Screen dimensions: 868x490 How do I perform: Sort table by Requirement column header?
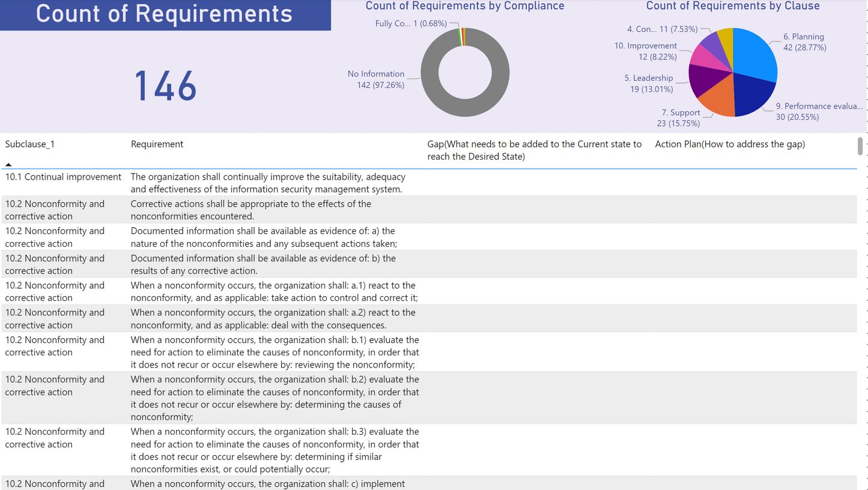[x=157, y=144]
